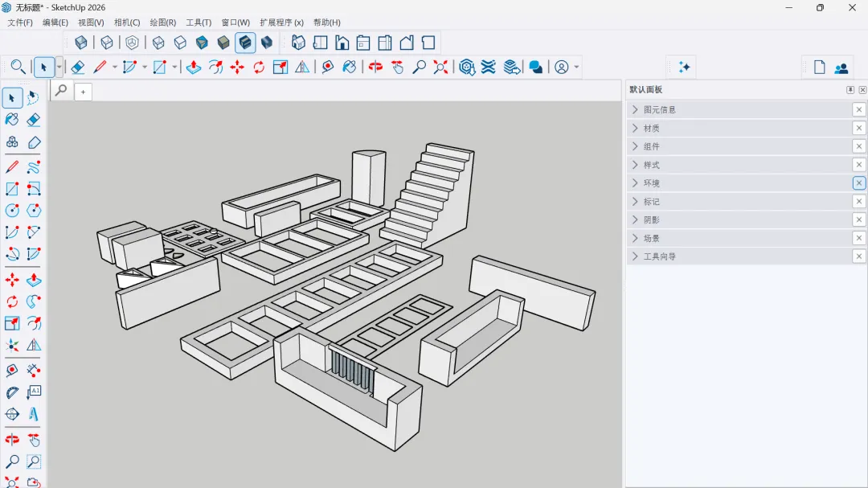The height and width of the screenshot is (488, 868).
Task: Click the sparkle AI assistant icon
Action: (x=684, y=67)
